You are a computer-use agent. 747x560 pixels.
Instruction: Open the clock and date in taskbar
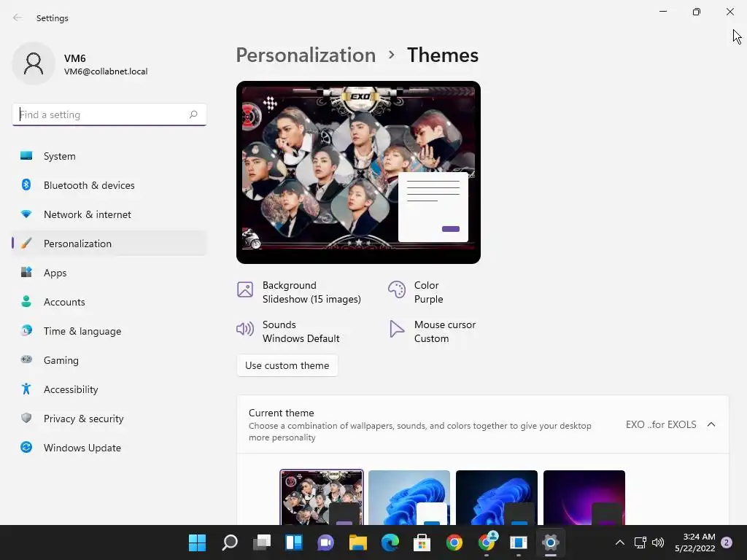click(x=694, y=542)
